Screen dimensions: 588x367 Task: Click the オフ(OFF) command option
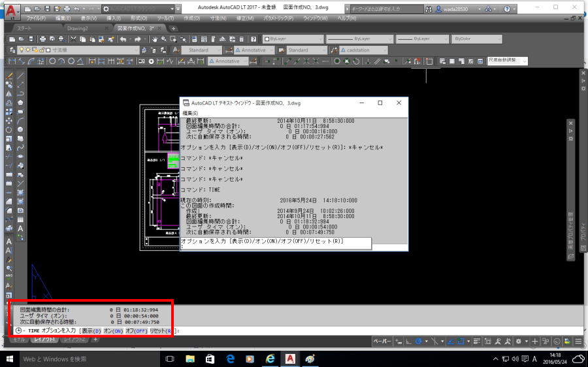(136, 331)
